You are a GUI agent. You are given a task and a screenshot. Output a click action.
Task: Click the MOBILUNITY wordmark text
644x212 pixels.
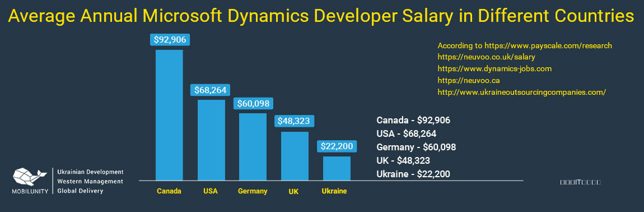point(30,191)
